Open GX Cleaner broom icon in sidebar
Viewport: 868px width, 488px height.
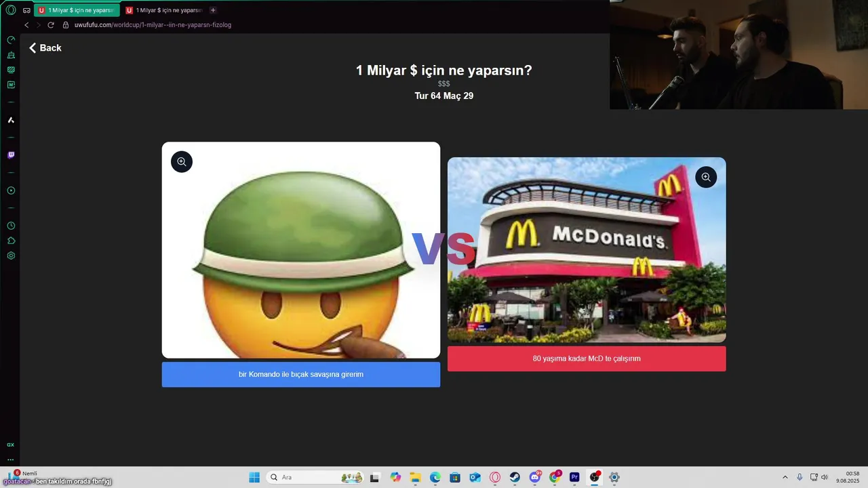click(11, 55)
